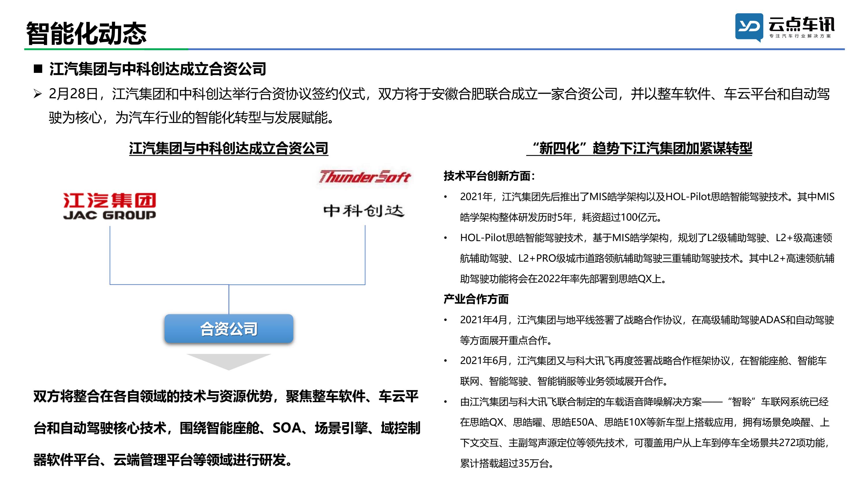Click the line 助驾驶功能将会在2022年率先部署到思皓QX上
This screenshot has width=868, height=488.
564,279
